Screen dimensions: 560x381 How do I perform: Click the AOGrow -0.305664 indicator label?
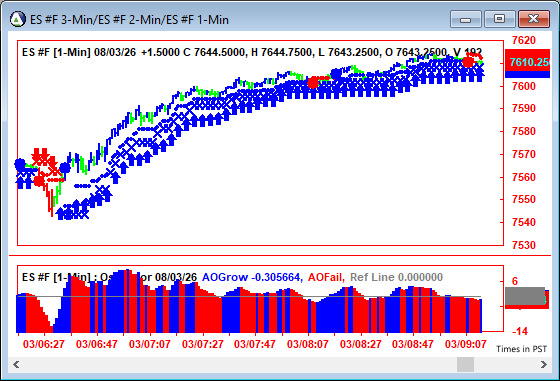click(252, 277)
